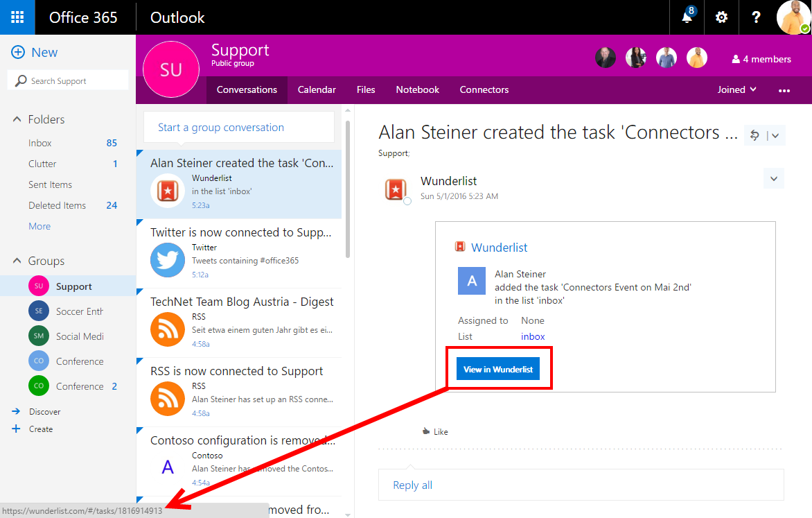812x518 pixels.
Task: Click the Alan Steiner A avatar
Action: (x=472, y=281)
